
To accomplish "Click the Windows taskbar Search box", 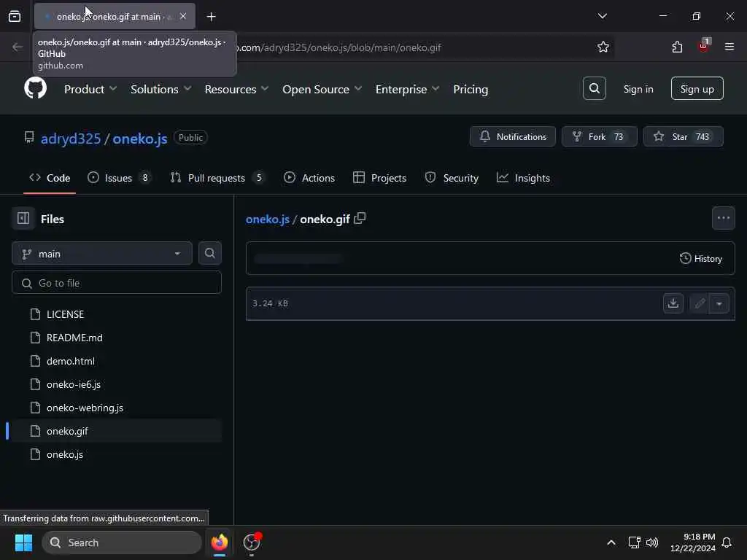I will [x=122, y=542].
